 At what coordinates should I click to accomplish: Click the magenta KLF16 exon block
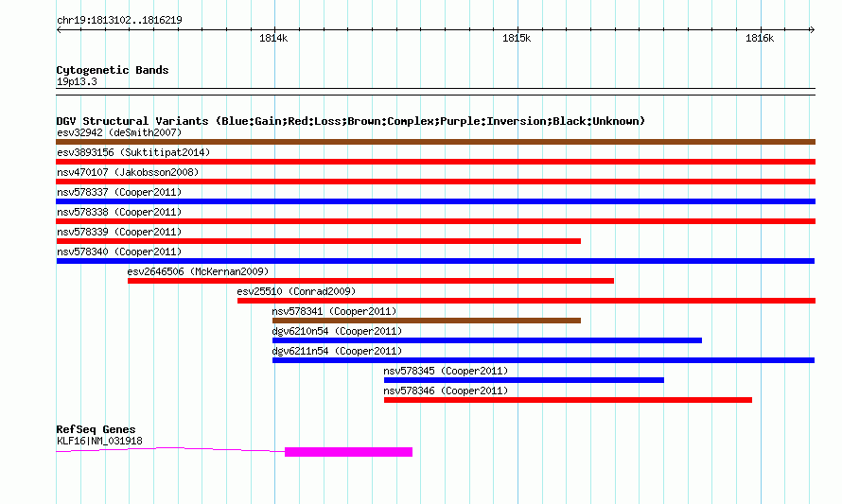348,452
